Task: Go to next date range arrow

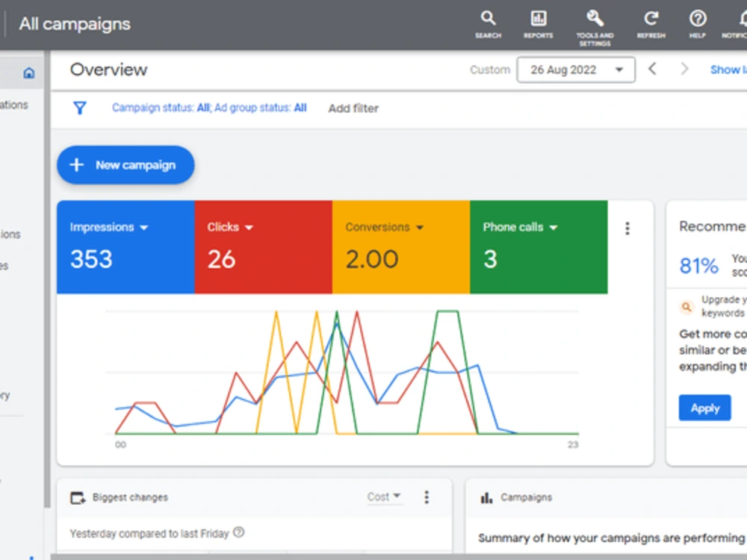Action: pyautogui.click(x=684, y=69)
